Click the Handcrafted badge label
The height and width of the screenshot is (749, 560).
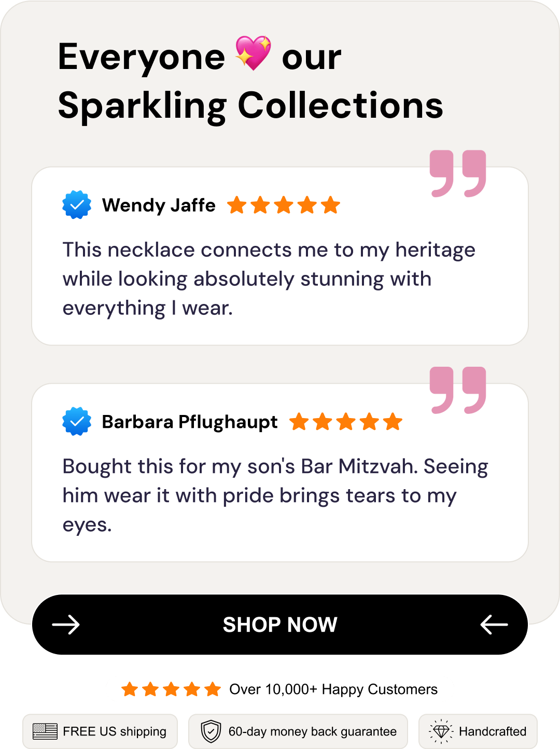[492, 731]
